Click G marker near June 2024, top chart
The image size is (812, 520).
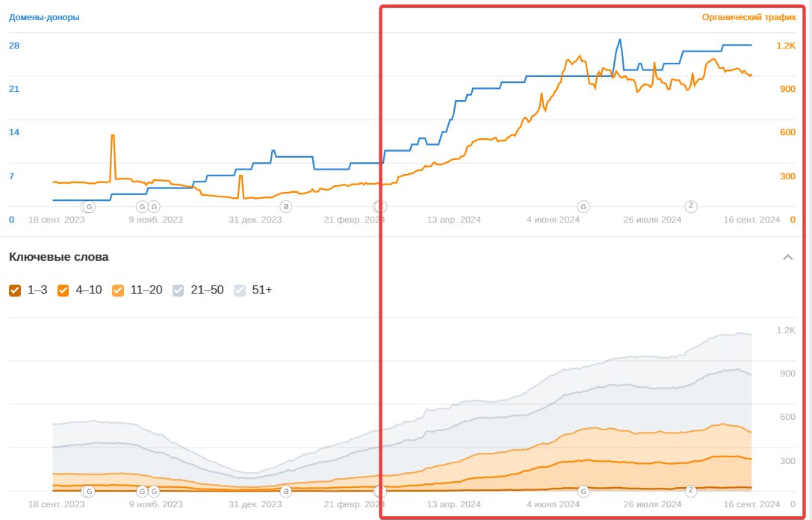tap(583, 206)
